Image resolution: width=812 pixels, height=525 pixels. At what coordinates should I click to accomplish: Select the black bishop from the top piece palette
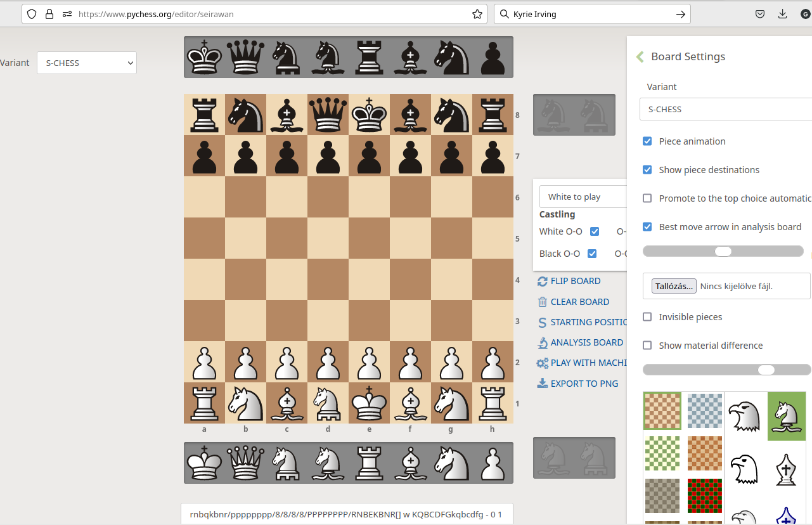(410, 58)
